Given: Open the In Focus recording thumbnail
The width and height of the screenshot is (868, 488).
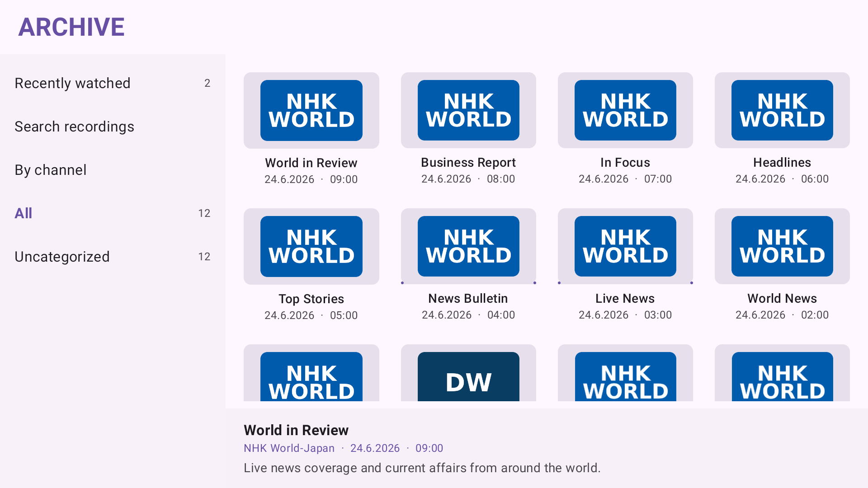Looking at the screenshot, I should coord(625,110).
